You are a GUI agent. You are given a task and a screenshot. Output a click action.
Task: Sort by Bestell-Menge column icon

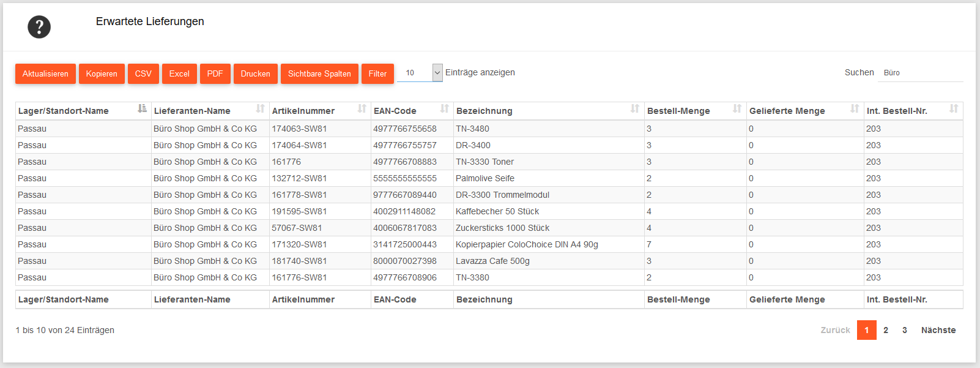(737, 109)
